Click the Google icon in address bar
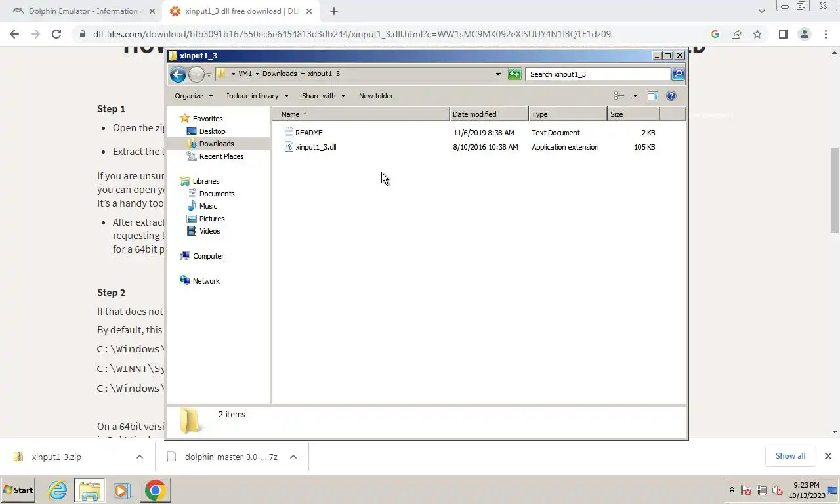This screenshot has width=840, height=504. pyautogui.click(x=715, y=34)
